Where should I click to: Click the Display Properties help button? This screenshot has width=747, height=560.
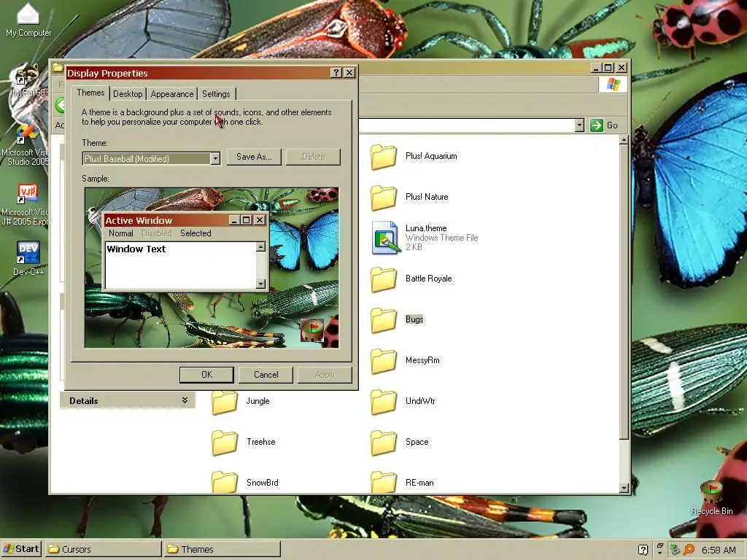(x=336, y=72)
